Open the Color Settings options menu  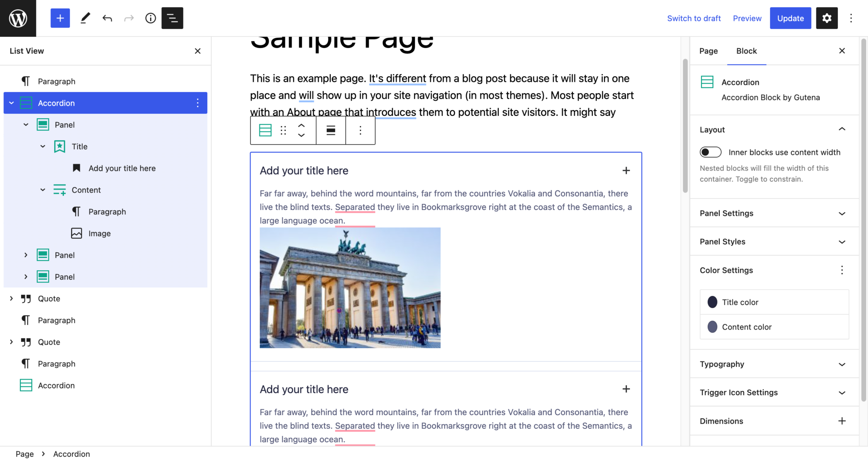[842, 270]
